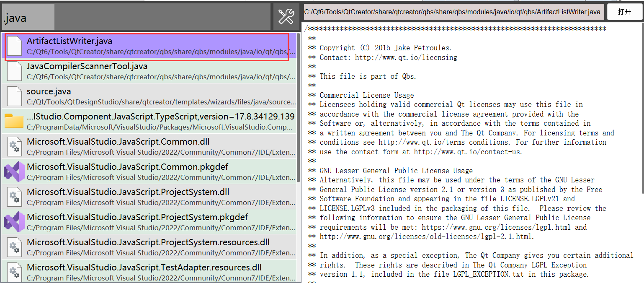Open the settings tools icon
644x283 pixels.
[x=286, y=17]
